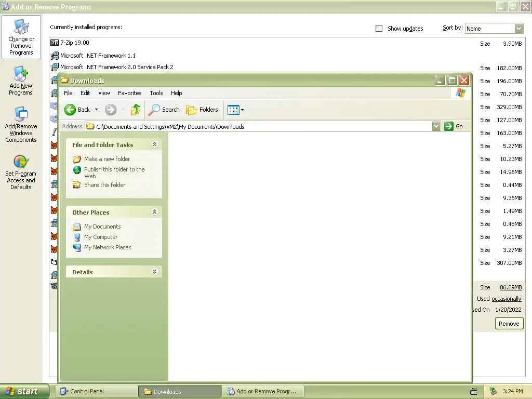Select .NET Framework 2.0 Service Pack 2
Viewport: 532px width, 399px height.
click(287, 67)
